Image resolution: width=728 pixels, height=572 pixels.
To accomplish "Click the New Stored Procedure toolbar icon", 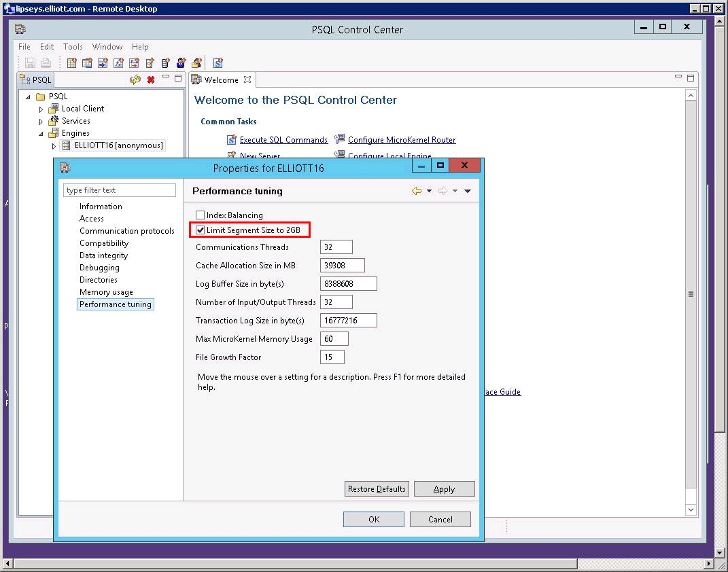I will (x=103, y=62).
